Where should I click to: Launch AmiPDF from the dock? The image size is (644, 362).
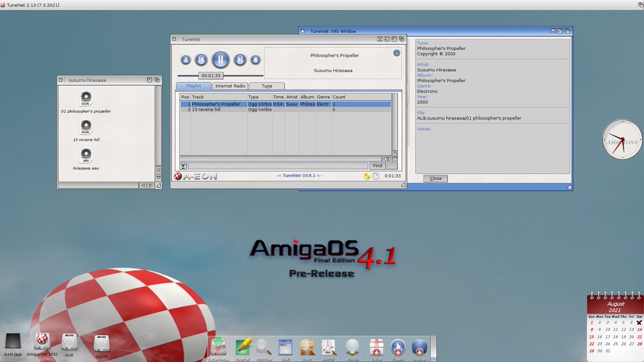pyautogui.click(x=328, y=347)
